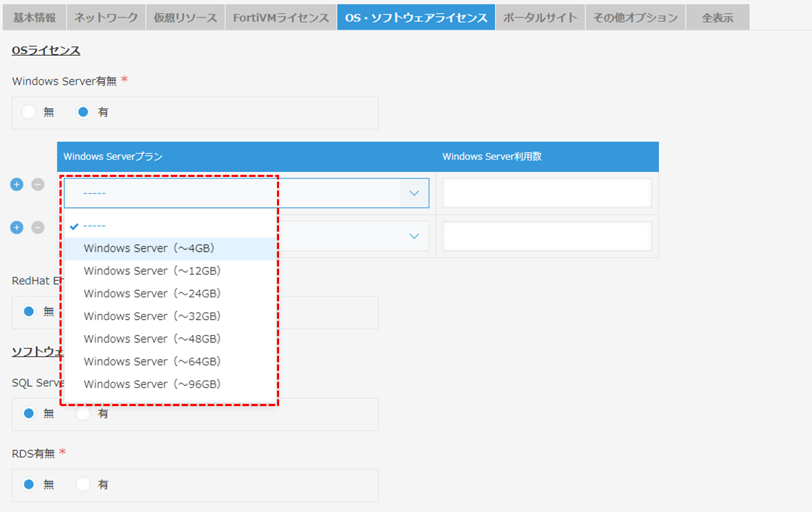Viewport: 812px width, 512px height.
Task: Open the ネットワーク tab
Action: [106, 17]
